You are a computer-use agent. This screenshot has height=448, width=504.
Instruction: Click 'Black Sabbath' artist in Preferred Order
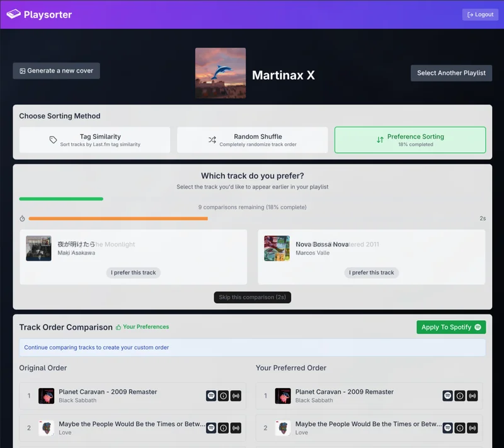click(314, 401)
